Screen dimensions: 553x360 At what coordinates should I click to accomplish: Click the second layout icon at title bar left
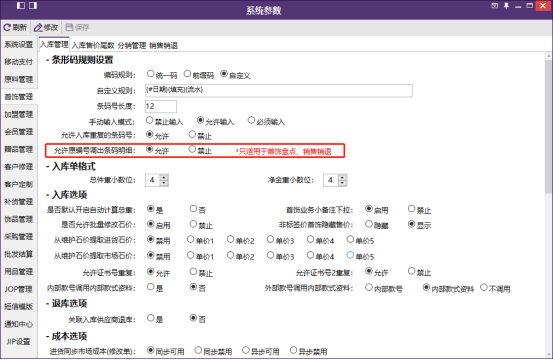click(33, 5)
